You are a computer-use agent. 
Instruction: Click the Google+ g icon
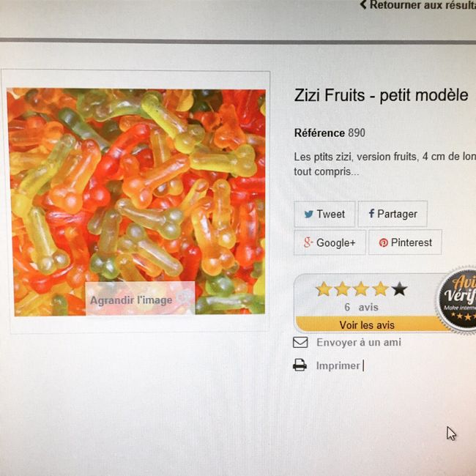point(308,242)
